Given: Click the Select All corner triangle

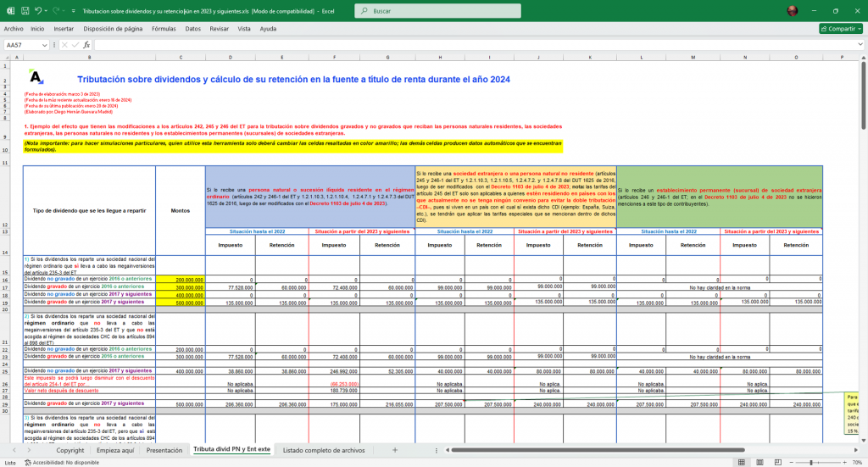Looking at the screenshot, I should coord(6,57).
